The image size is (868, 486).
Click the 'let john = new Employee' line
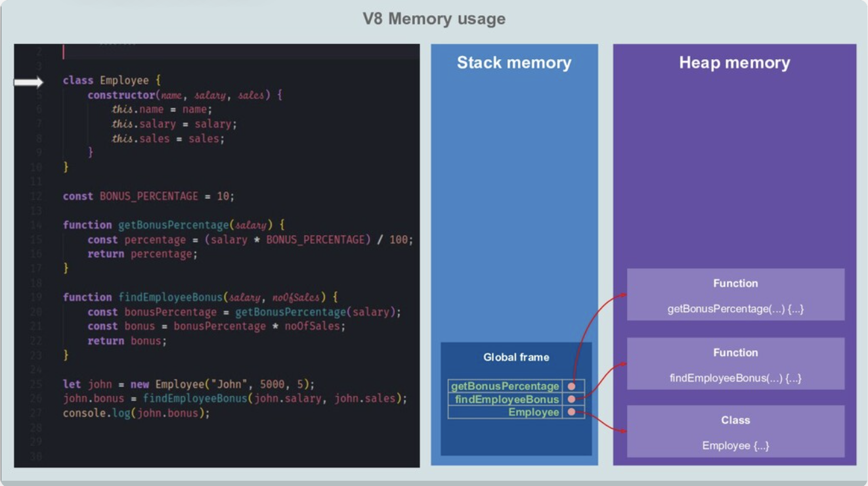click(189, 384)
